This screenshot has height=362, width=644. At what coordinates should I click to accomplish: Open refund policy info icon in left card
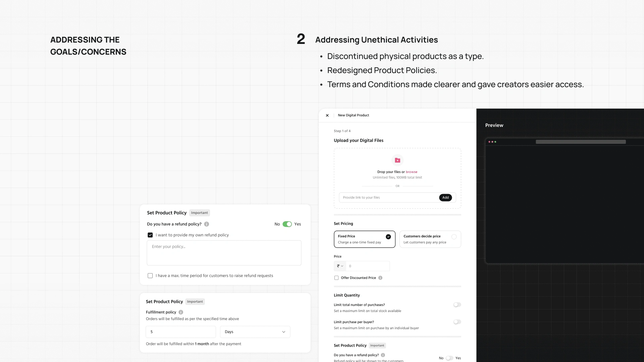coord(207,224)
